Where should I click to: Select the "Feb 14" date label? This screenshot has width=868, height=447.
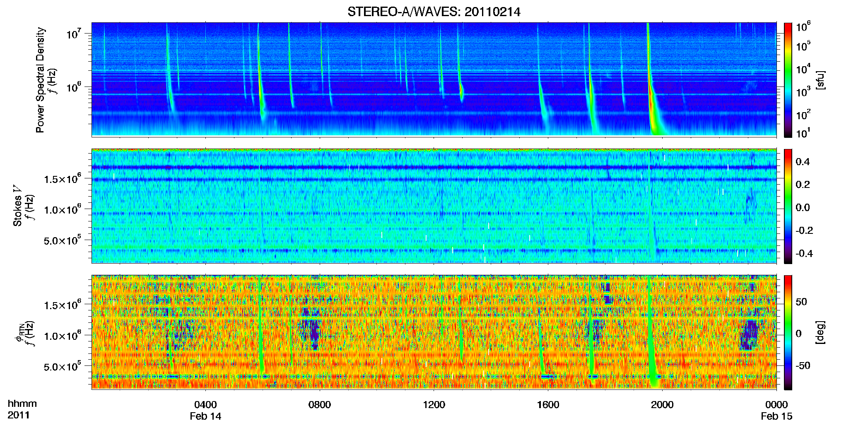tap(205, 416)
